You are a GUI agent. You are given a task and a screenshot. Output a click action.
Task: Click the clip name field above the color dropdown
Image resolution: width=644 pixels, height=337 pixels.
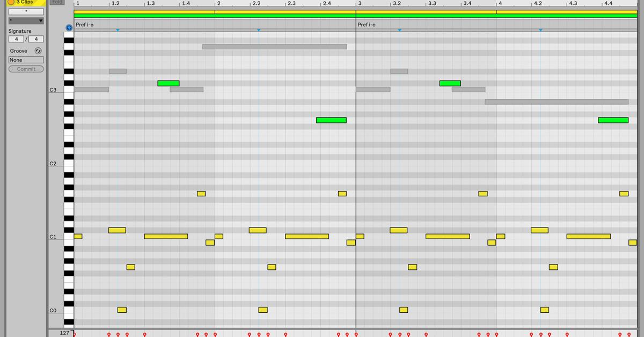(x=26, y=11)
